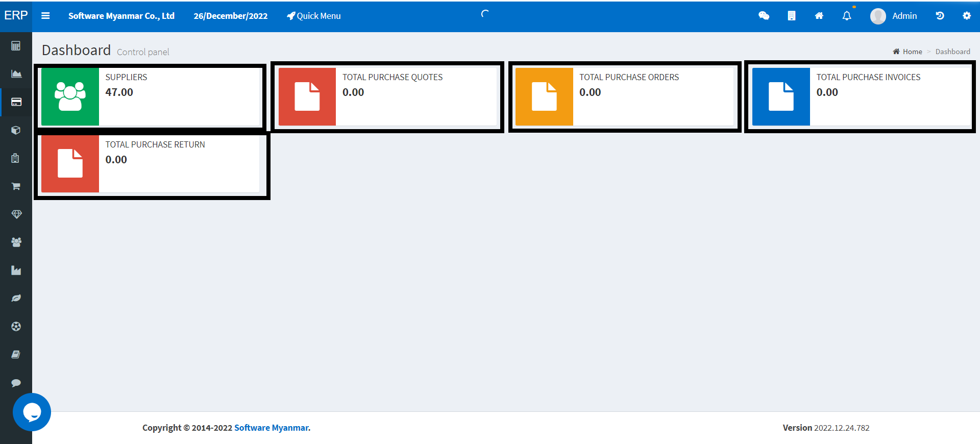Screen dimensions: 980x444
Task: Open the chat messages icon in header
Action: [x=764, y=16]
